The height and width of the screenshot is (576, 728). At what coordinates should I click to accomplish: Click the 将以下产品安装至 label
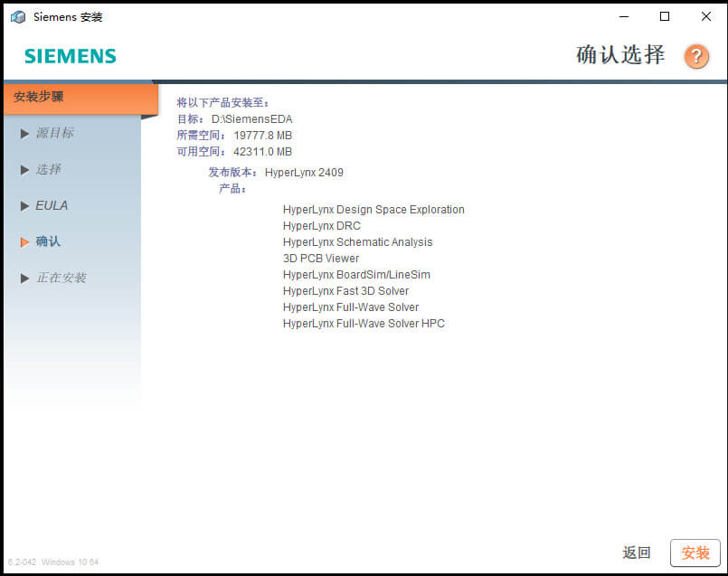222,102
